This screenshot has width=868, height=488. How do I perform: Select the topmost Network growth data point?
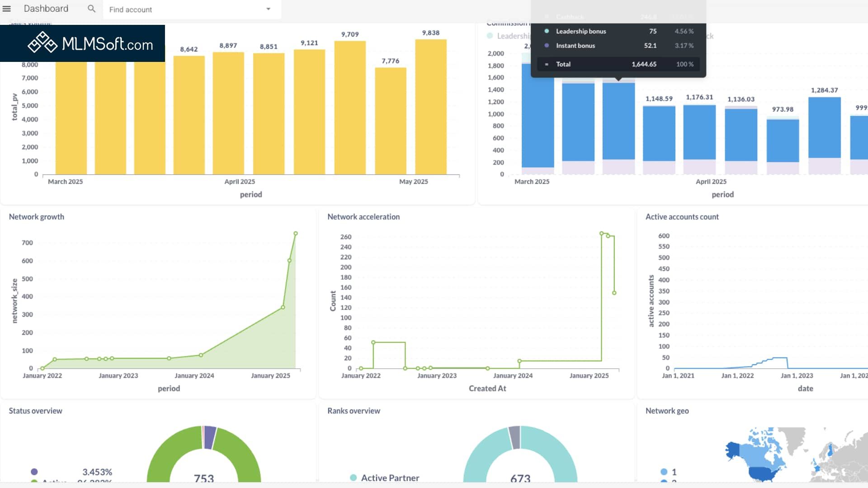(296, 234)
